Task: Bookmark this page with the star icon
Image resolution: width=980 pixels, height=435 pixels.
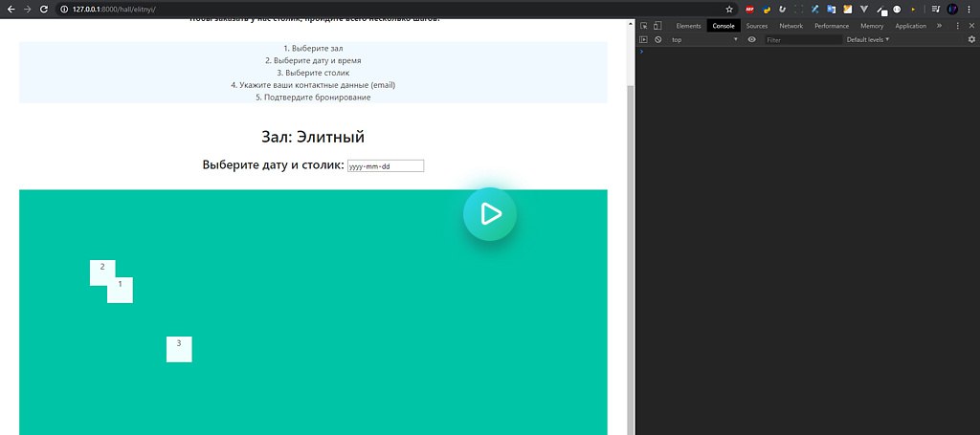Action: point(728,10)
